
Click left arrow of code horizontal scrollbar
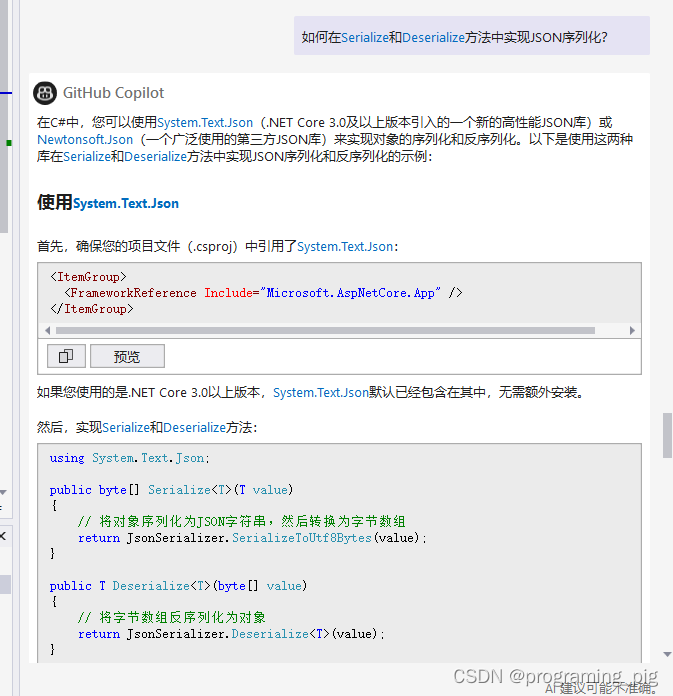tap(48, 330)
